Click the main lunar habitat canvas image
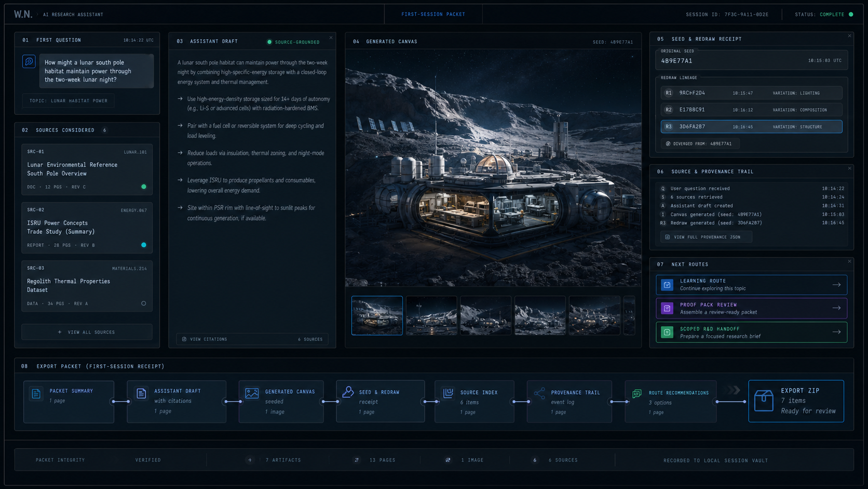This screenshot has width=868, height=489. (493, 168)
